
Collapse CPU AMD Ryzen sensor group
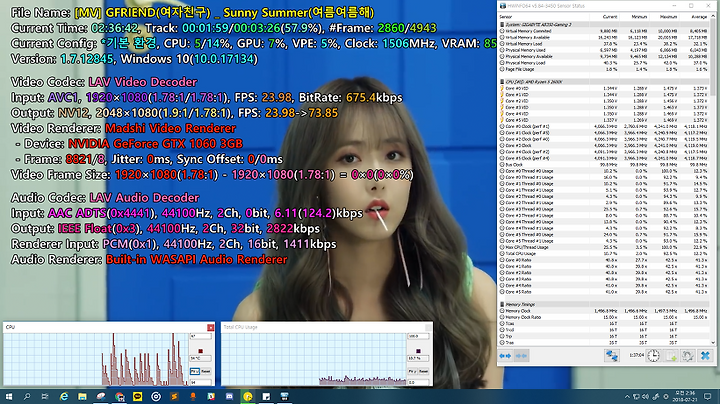point(502,82)
